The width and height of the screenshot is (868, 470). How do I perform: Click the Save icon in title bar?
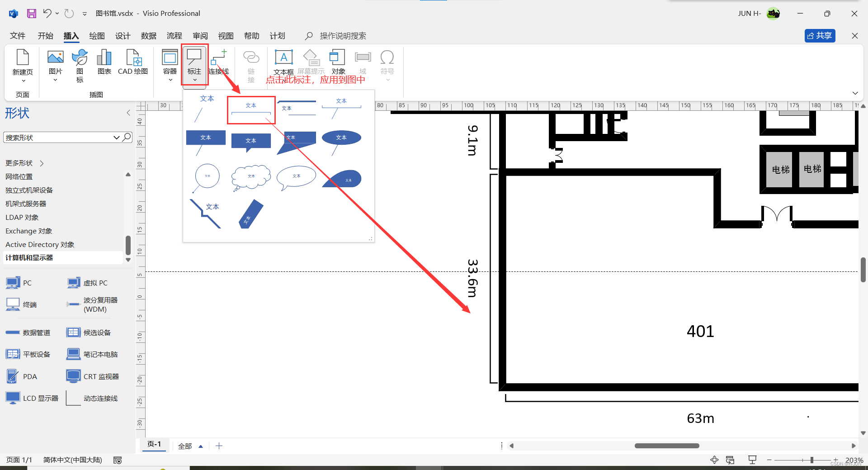[31, 14]
